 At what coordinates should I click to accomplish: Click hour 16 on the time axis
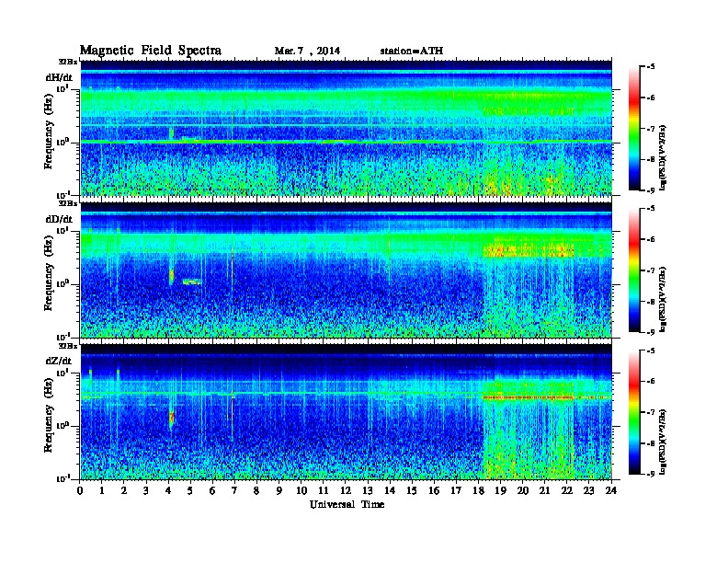pyautogui.click(x=434, y=491)
